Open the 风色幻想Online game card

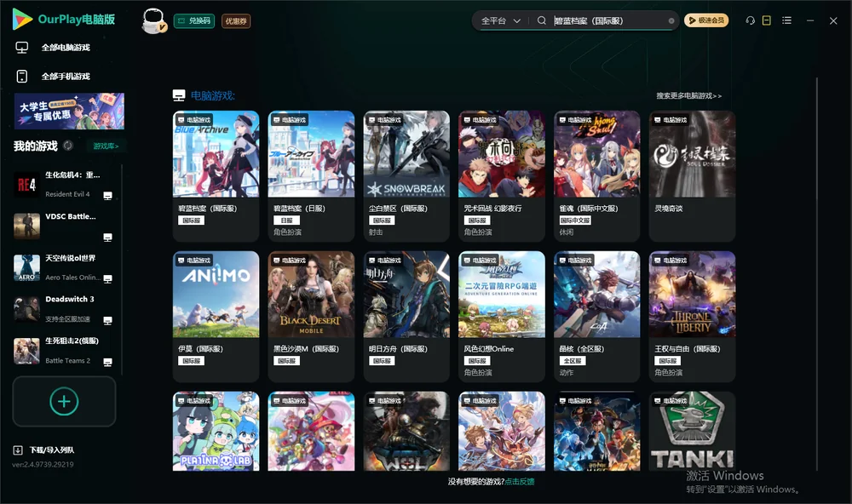tap(502, 317)
